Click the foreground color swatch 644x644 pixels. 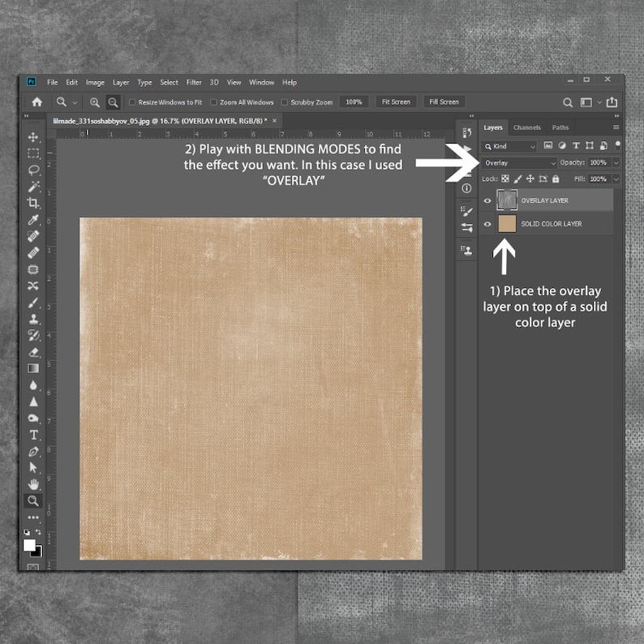[29, 545]
